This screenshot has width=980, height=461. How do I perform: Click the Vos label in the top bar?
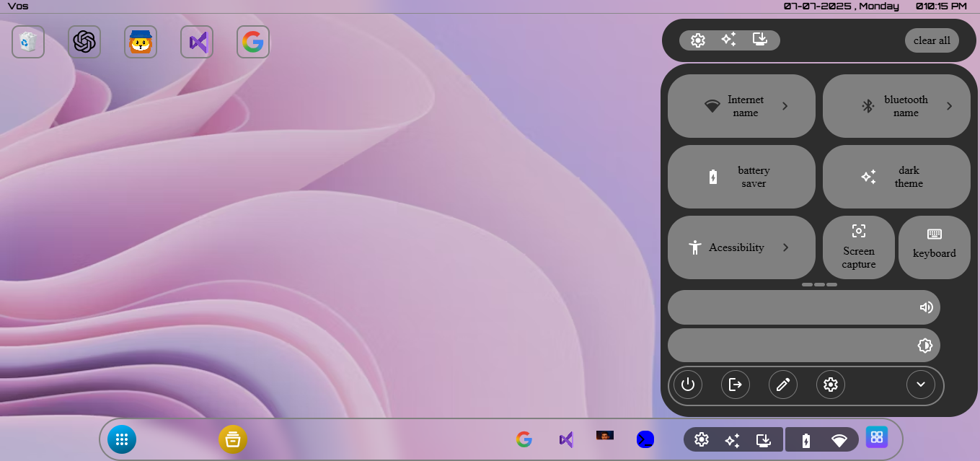[x=18, y=6]
